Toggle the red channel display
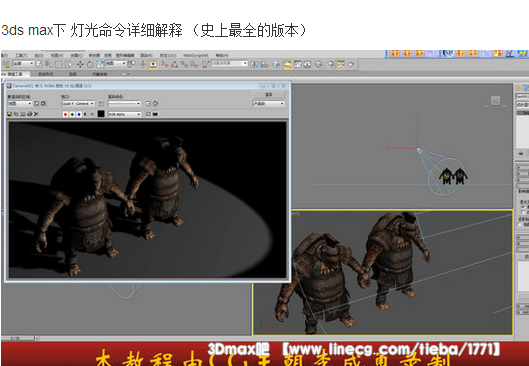 [x=65, y=114]
